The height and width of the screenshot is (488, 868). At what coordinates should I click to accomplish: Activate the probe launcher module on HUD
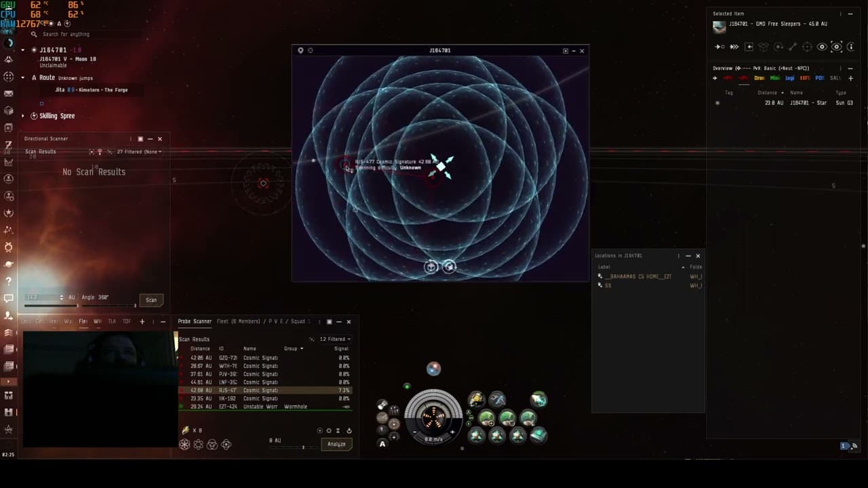[477, 400]
